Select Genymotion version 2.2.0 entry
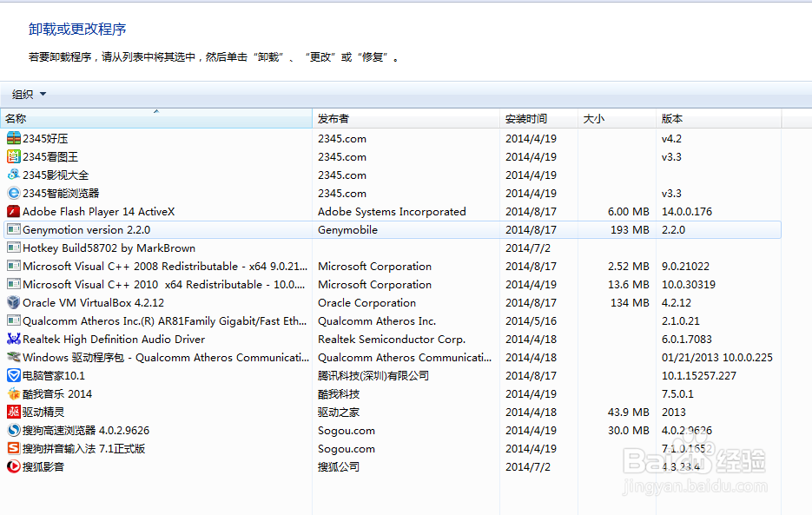This screenshot has width=812, height=515. pyautogui.click(x=87, y=229)
